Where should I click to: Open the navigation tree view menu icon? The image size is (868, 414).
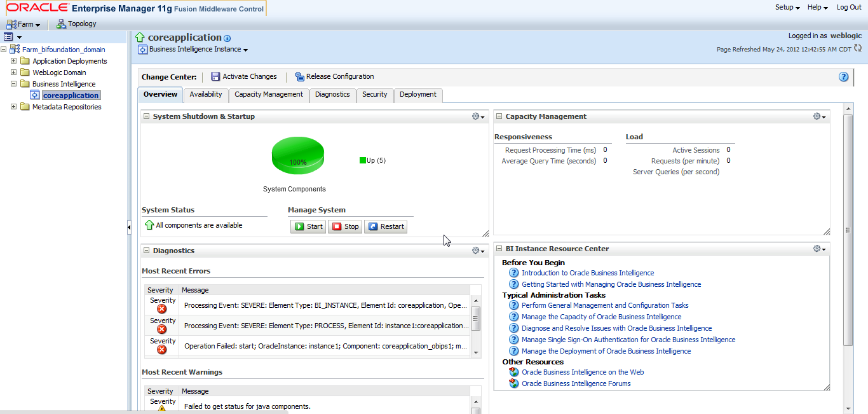pos(12,37)
